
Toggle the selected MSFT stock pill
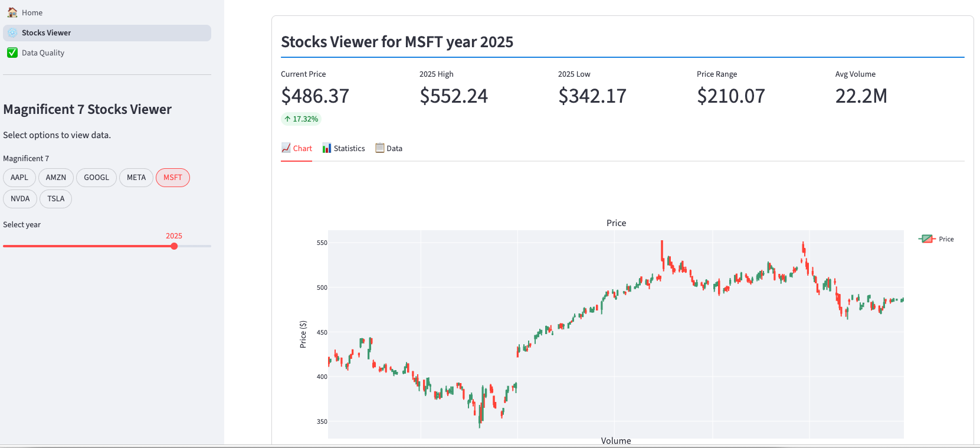[x=173, y=178]
